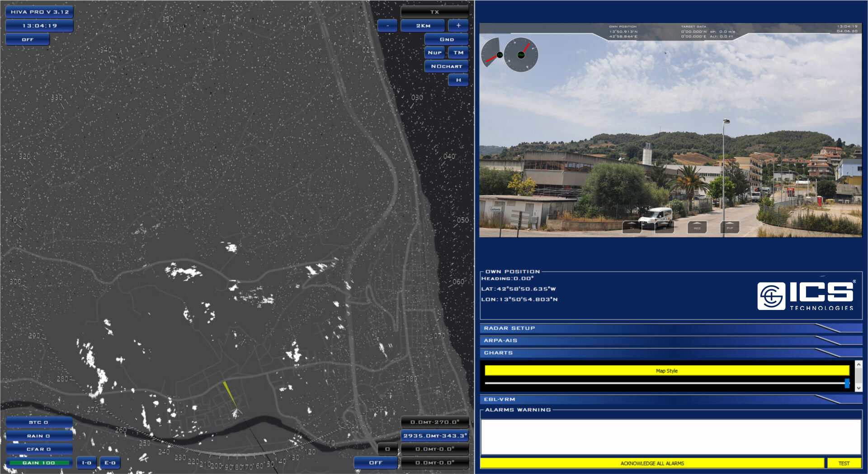Click the LON:13°50'54.803"N value
This screenshot has width=868, height=474.
tap(519, 299)
